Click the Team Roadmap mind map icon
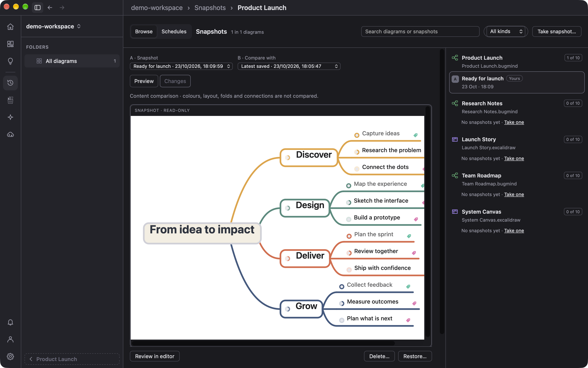Viewport: 588px width, 368px height. click(x=455, y=175)
